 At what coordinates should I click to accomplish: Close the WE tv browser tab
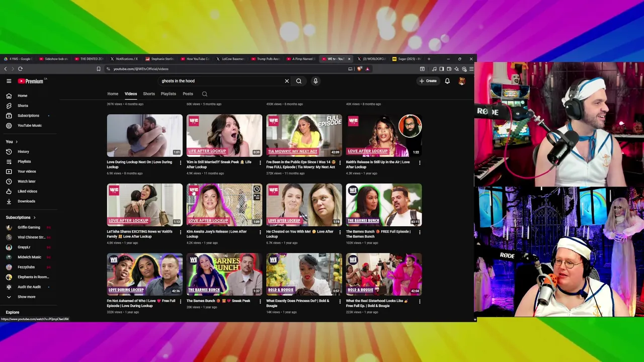click(349, 59)
